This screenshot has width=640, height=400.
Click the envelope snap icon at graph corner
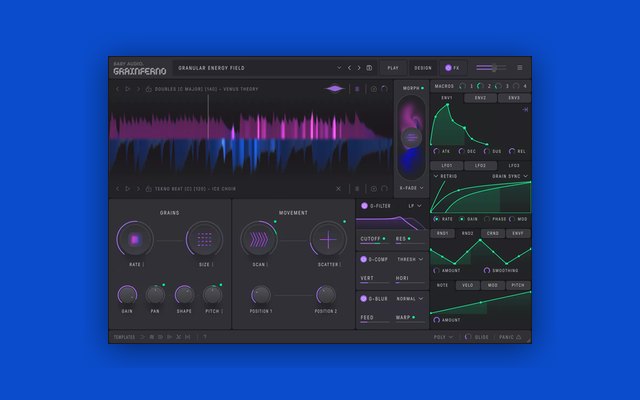tap(525, 109)
